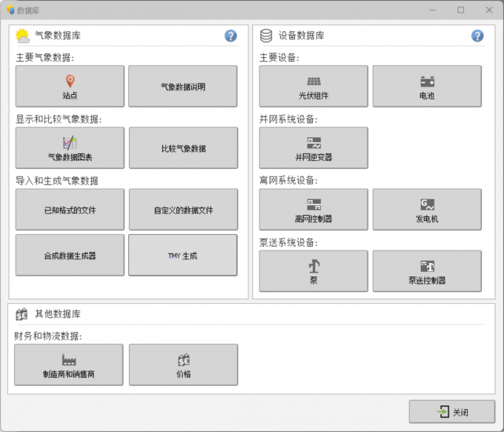The width and height of the screenshot is (504, 432).
Task: Open 并网逆变器 grid inverter database
Action: click(x=314, y=147)
